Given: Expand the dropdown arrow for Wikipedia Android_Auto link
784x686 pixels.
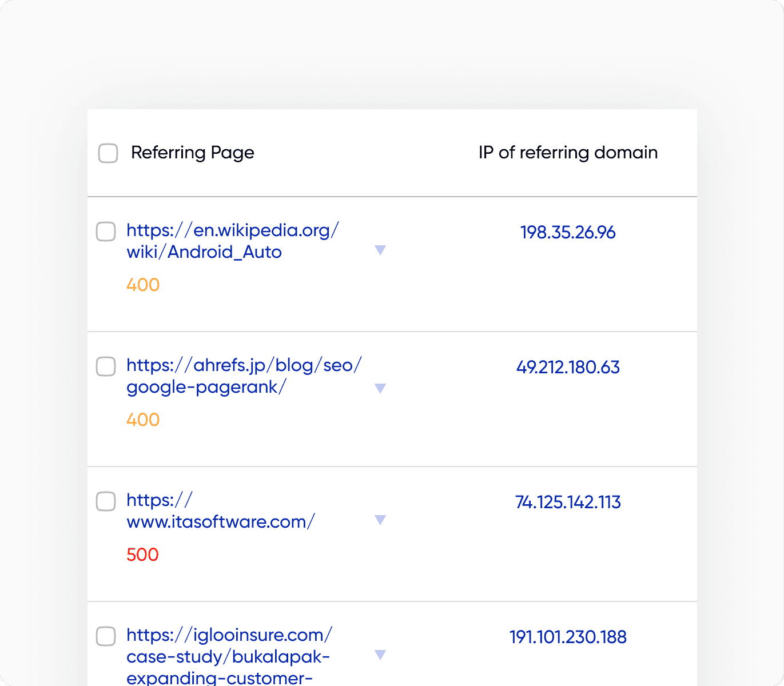Looking at the screenshot, I should coord(380,250).
